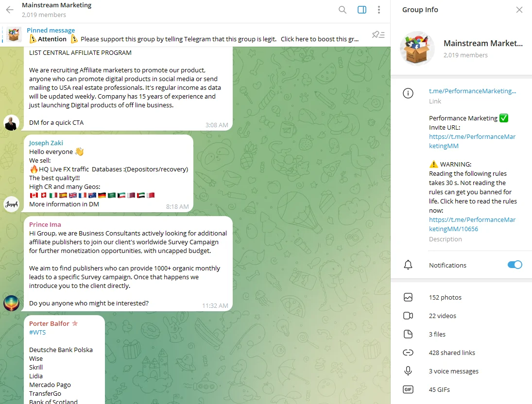532x404 pixels.
Task: Go back using the left arrow
Action: click(x=10, y=10)
